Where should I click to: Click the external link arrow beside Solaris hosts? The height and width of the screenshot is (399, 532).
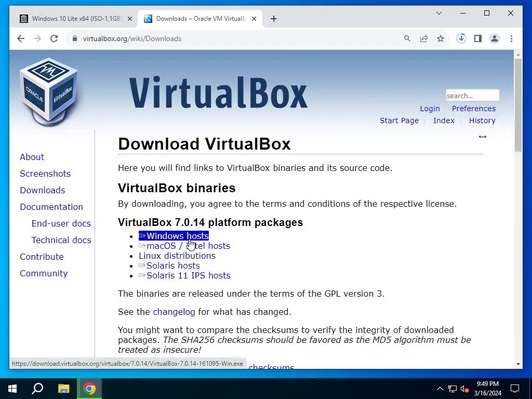tap(142, 265)
